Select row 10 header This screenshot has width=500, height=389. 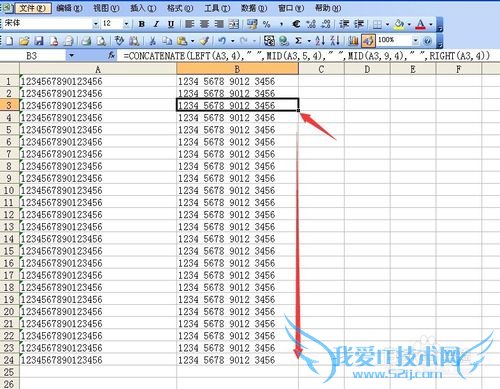[9, 190]
